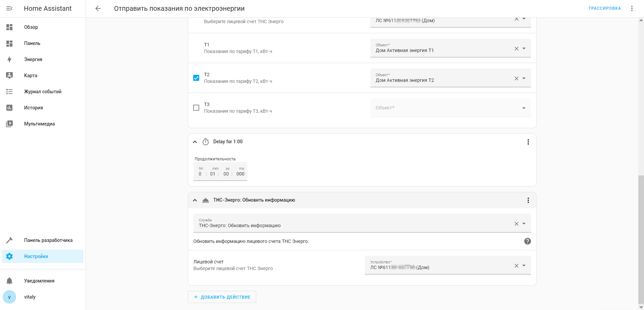Uncheck the T2 tariff checkbox

[196, 78]
